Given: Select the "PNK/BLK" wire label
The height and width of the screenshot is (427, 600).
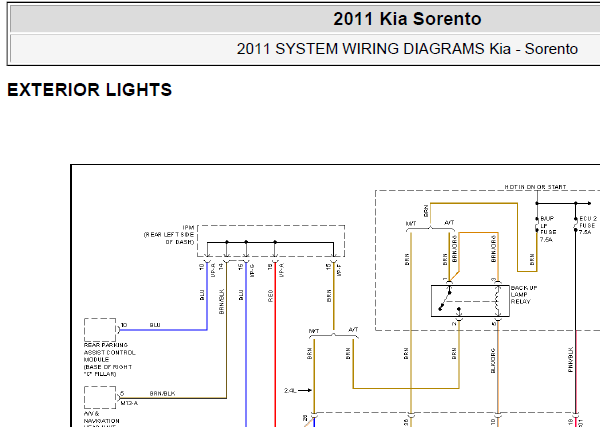Looking at the screenshot, I should (x=570, y=360).
